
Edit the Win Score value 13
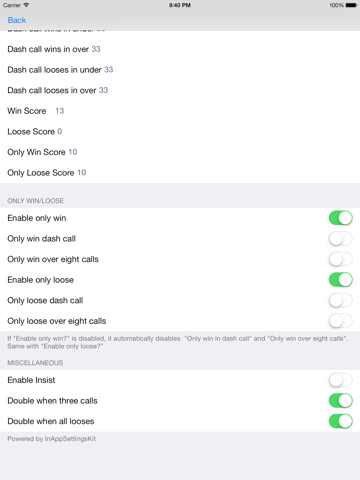coord(60,111)
